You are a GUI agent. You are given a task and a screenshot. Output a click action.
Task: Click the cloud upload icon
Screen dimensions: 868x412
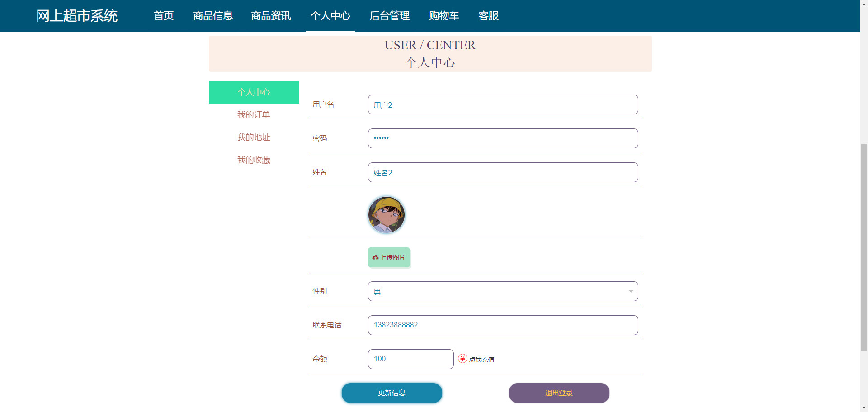(375, 257)
